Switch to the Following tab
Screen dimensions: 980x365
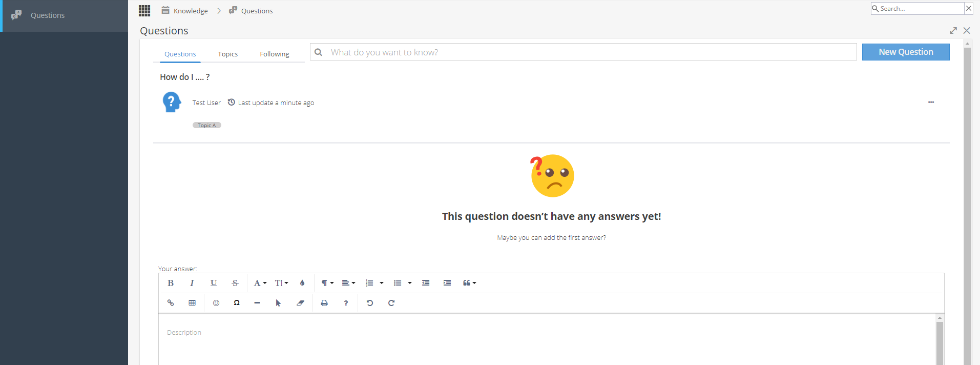(275, 54)
